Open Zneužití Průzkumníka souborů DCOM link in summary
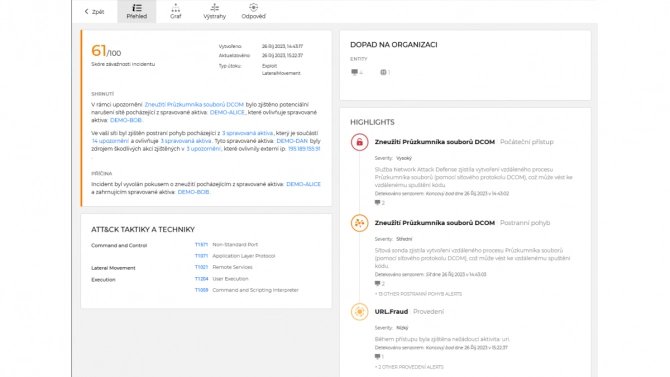This screenshot has width=670, height=377. point(194,104)
